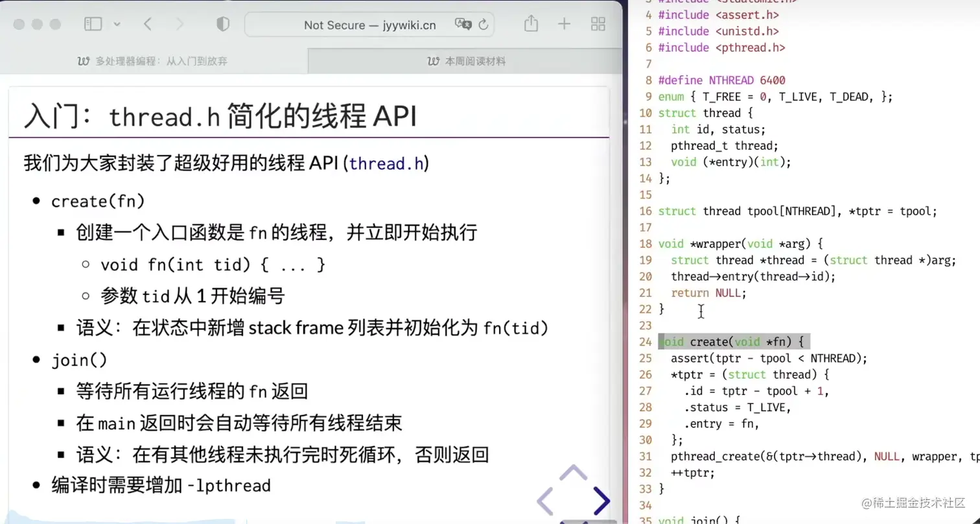Click the #include <pthread.h> line in the code editor
The width and height of the screenshot is (980, 524).
tap(721, 47)
